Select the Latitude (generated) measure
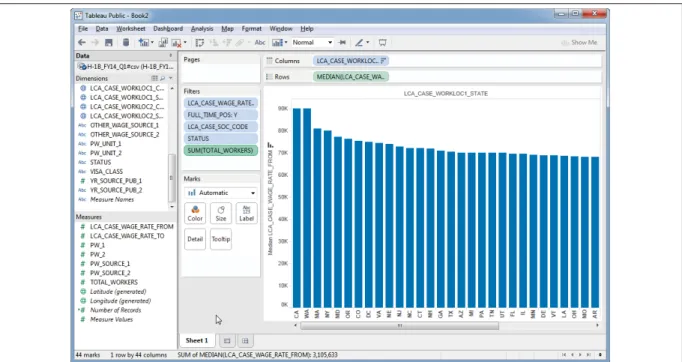682x362 pixels. pos(118,292)
